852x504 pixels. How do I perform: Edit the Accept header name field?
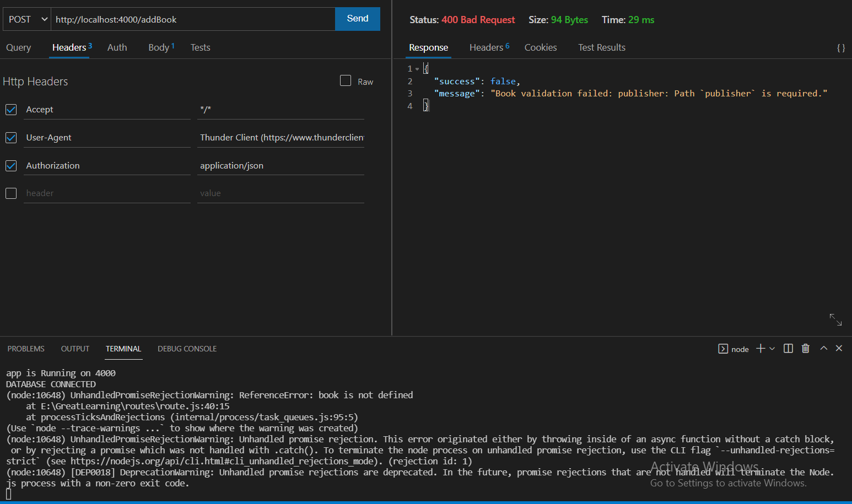(x=107, y=110)
